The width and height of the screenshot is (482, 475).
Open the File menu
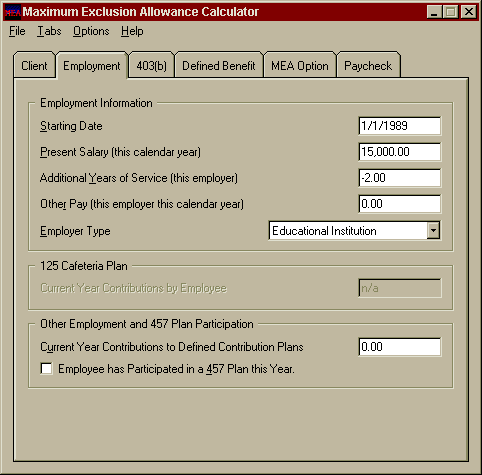(17, 31)
